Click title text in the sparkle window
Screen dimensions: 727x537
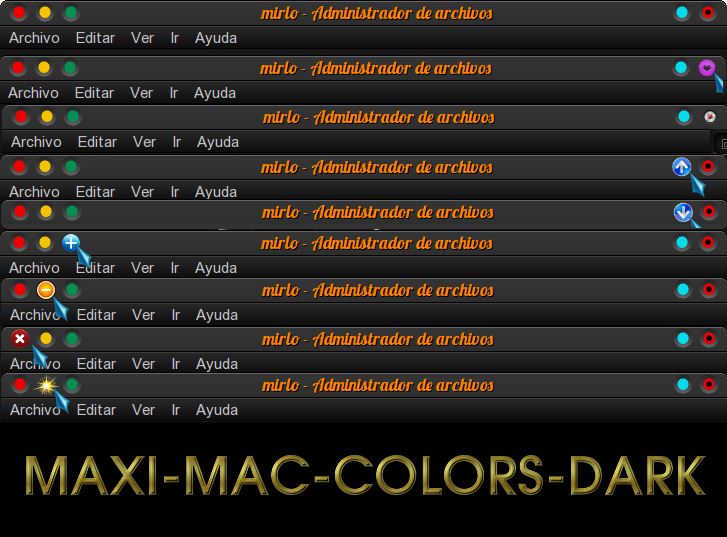coord(378,385)
